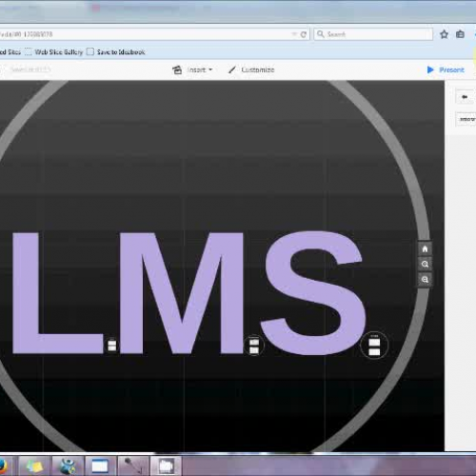Click the Customize pencil icon
Screen dimensions: 476x476
232,69
